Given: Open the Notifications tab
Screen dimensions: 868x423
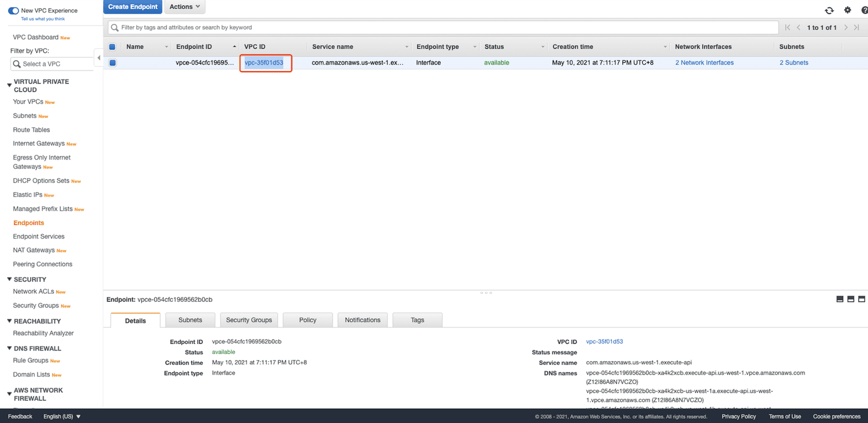Looking at the screenshot, I should tap(362, 320).
